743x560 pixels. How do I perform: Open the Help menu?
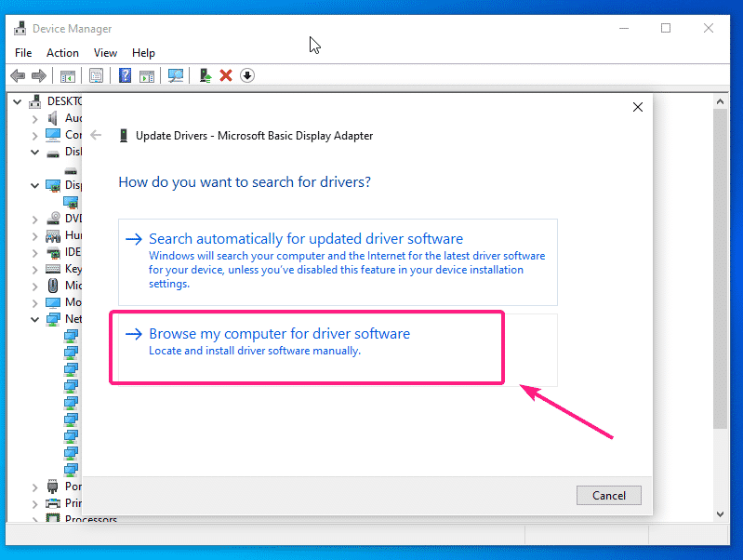point(143,53)
